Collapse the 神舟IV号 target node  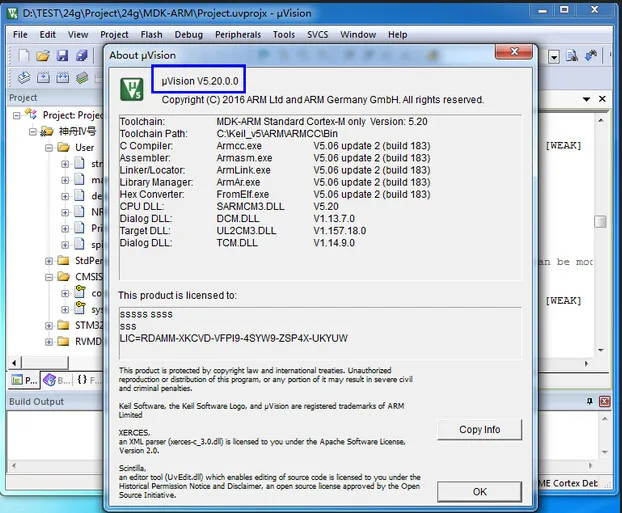pos(33,131)
